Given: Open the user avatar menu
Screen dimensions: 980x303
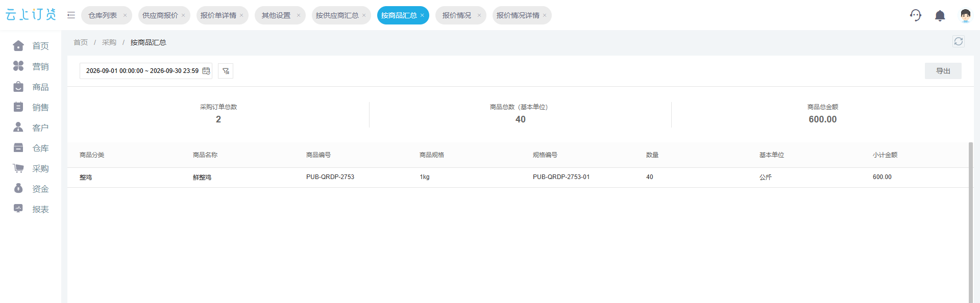Looking at the screenshot, I should pos(965,15).
